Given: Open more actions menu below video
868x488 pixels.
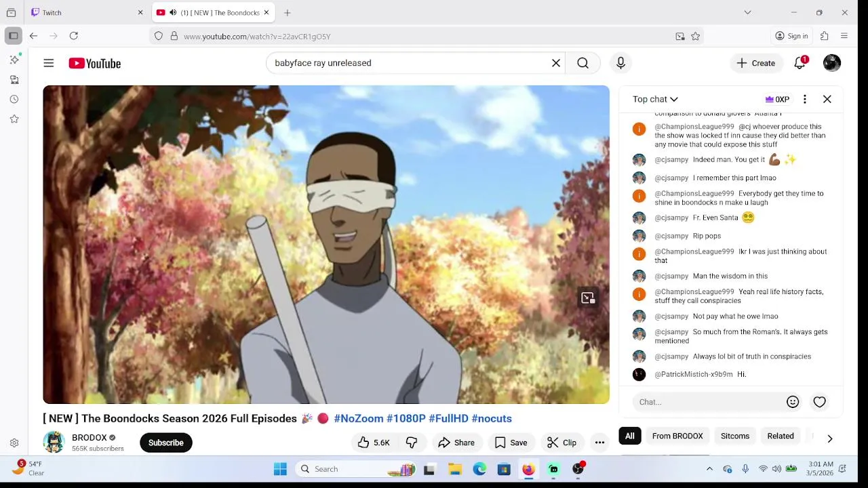Looking at the screenshot, I should pyautogui.click(x=599, y=443).
